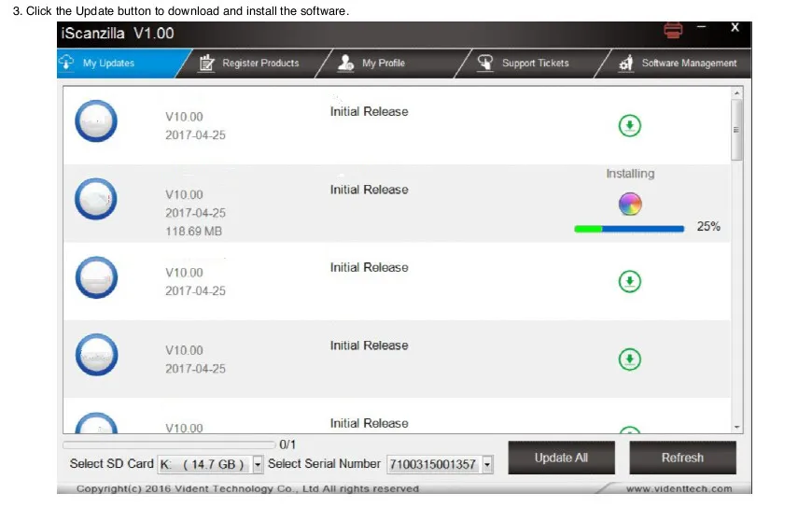The height and width of the screenshot is (522, 812).
Task: Click the vertical scrollbar thumb
Action: click(737, 130)
